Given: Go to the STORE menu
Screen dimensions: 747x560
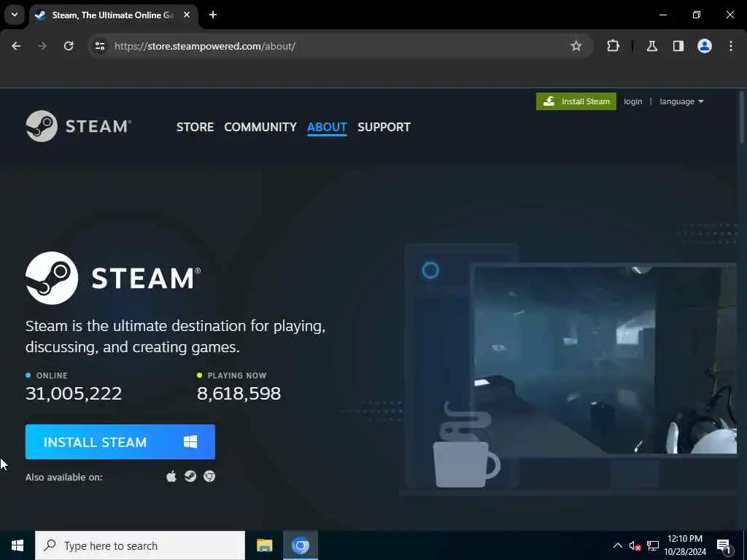Looking at the screenshot, I should pos(195,127).
